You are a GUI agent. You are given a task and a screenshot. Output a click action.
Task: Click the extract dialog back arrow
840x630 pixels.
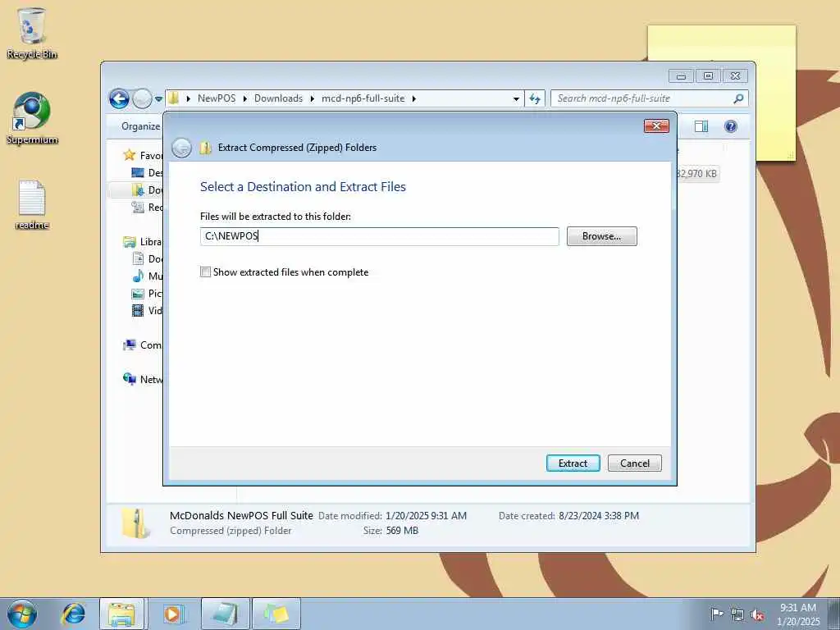pos(181,148)
